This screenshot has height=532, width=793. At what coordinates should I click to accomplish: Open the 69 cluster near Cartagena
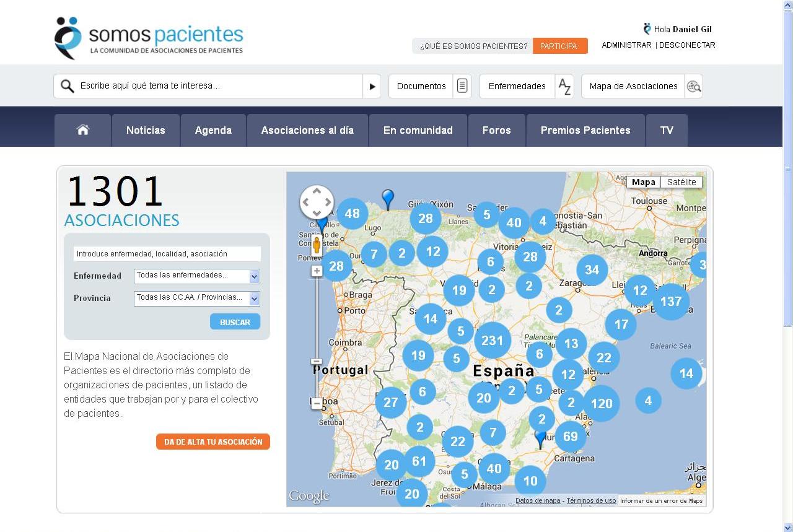coord(571,437)
